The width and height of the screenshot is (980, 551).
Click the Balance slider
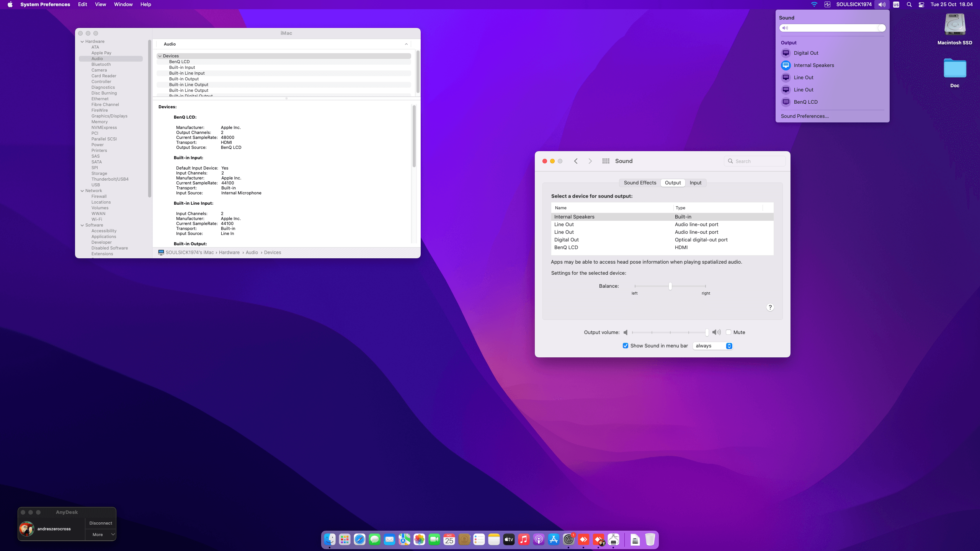coord(670,286)
